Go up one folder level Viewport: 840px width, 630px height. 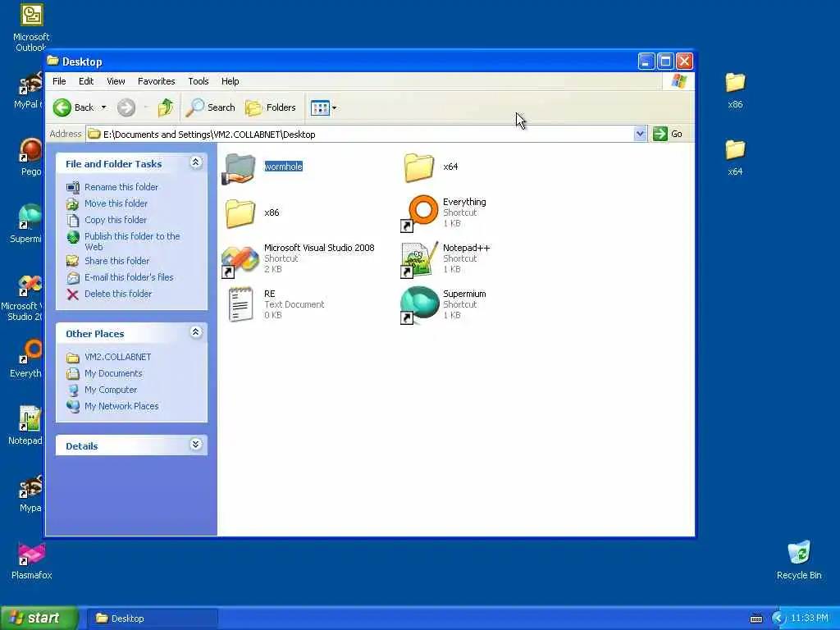(x=166, y=107)
